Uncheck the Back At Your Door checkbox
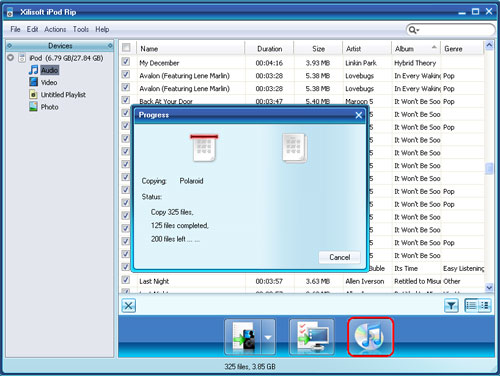 (x=126, y=100)
